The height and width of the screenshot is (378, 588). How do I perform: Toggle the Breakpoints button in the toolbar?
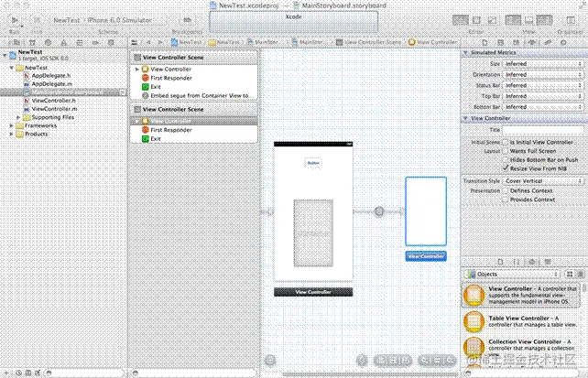coord(187,20)
